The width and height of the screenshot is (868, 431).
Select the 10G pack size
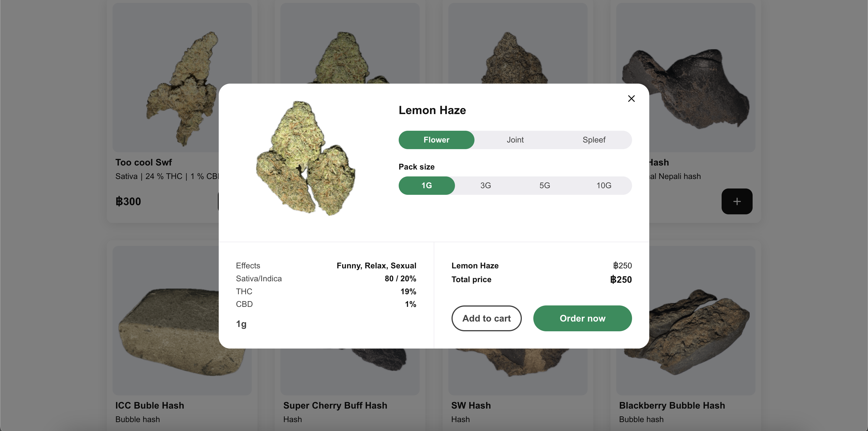[603, 186]
